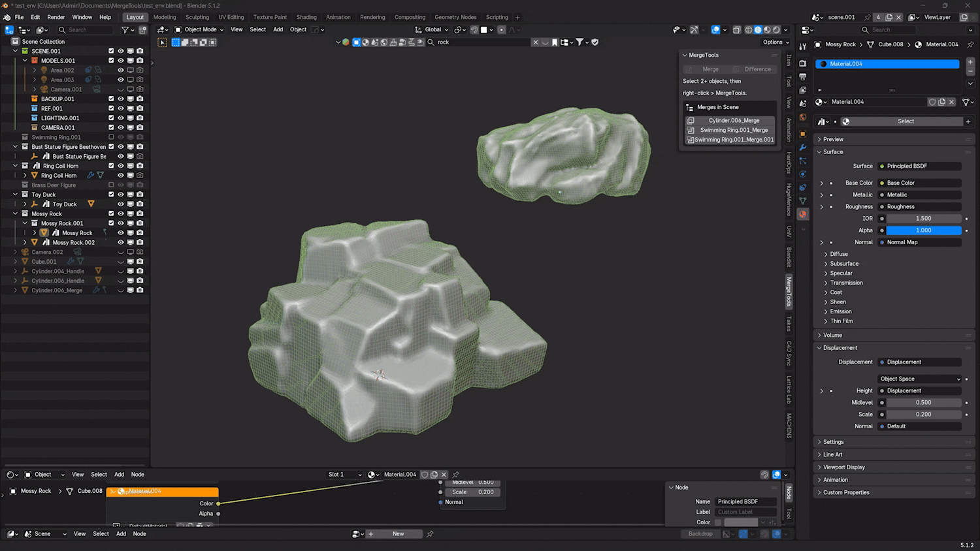Screen dimensions: 980x551
Task: Toggle fake user shield for Material.004
Action: 932,102
